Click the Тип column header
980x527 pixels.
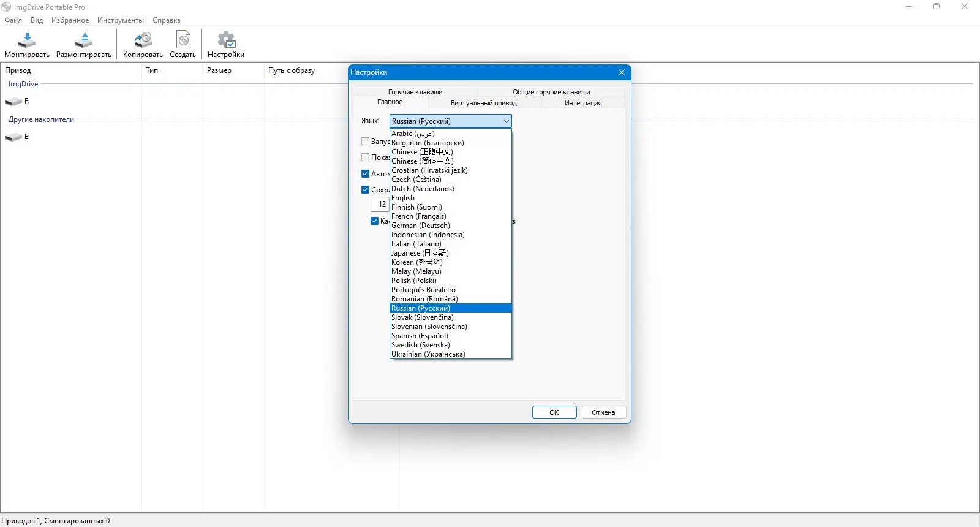coord(172,70)
